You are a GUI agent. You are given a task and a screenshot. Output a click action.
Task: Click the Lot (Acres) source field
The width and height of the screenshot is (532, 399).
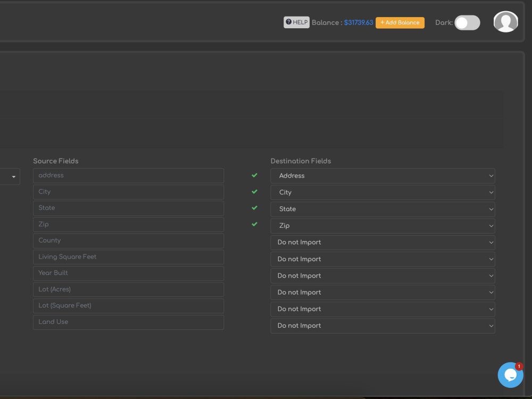[128, 289]
